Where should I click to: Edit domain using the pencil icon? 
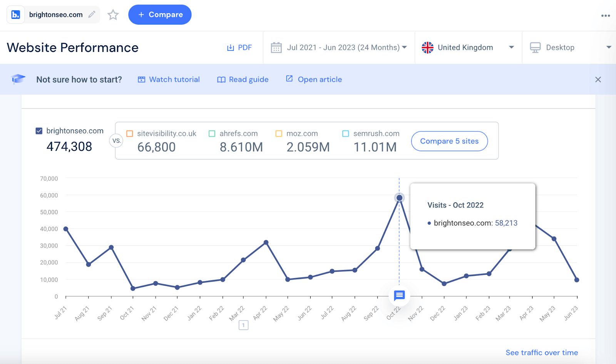pos(92,15)
